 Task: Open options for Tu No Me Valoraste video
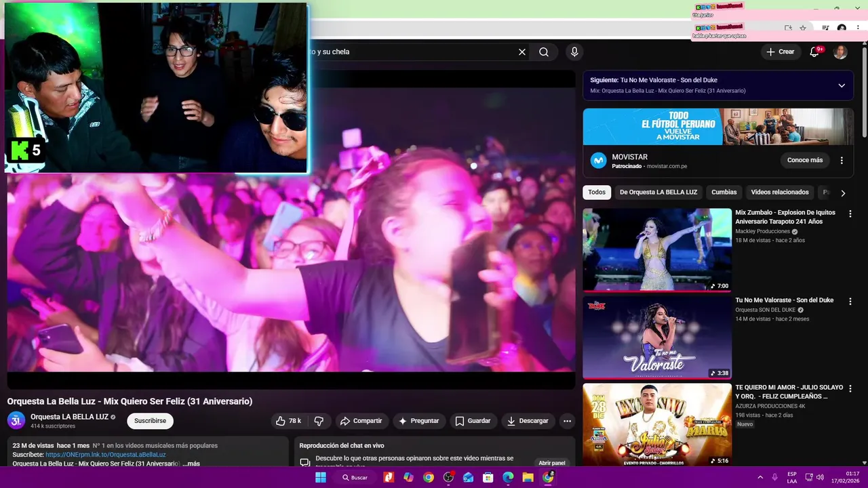pos(850,301)
